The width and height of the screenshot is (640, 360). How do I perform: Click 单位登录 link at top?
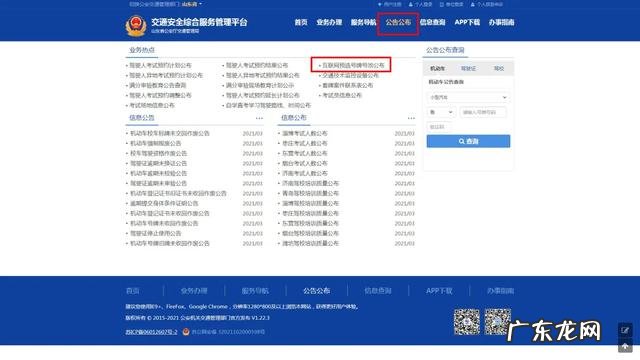click(451, 4)
